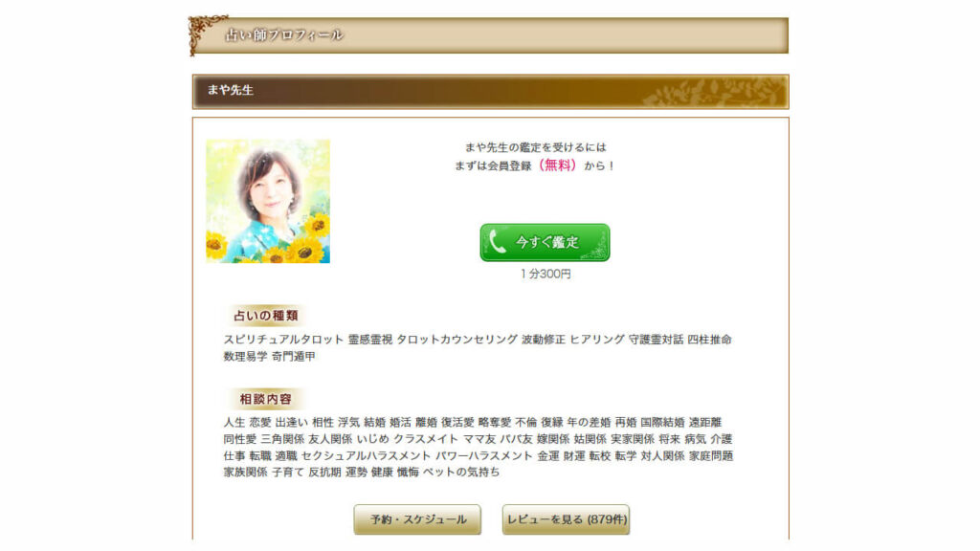Click the ornate corner decoration icon
980x551 pixels.
pos(205,33)
